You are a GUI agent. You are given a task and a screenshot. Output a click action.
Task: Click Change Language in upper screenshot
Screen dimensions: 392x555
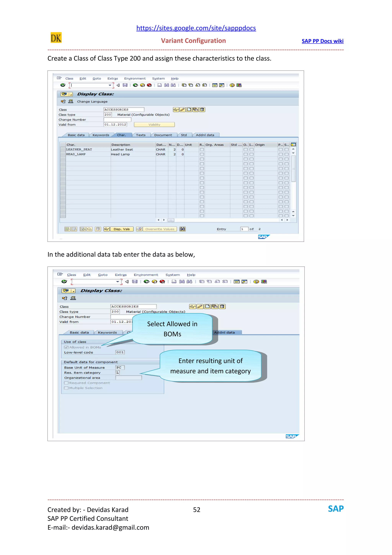click(x=92, y=102)
